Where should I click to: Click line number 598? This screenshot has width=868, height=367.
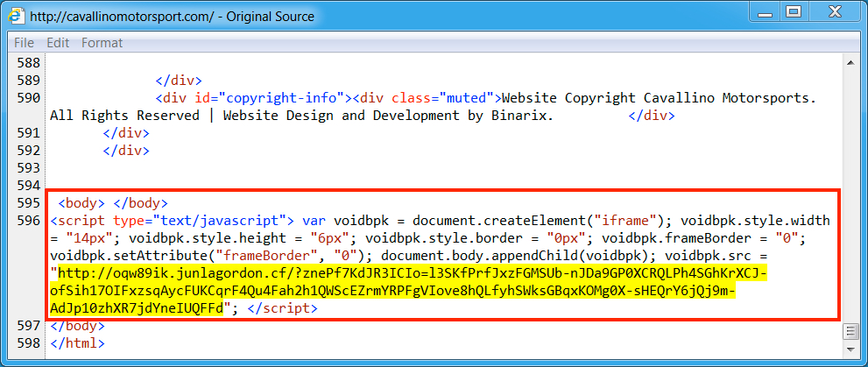[29, 342]
